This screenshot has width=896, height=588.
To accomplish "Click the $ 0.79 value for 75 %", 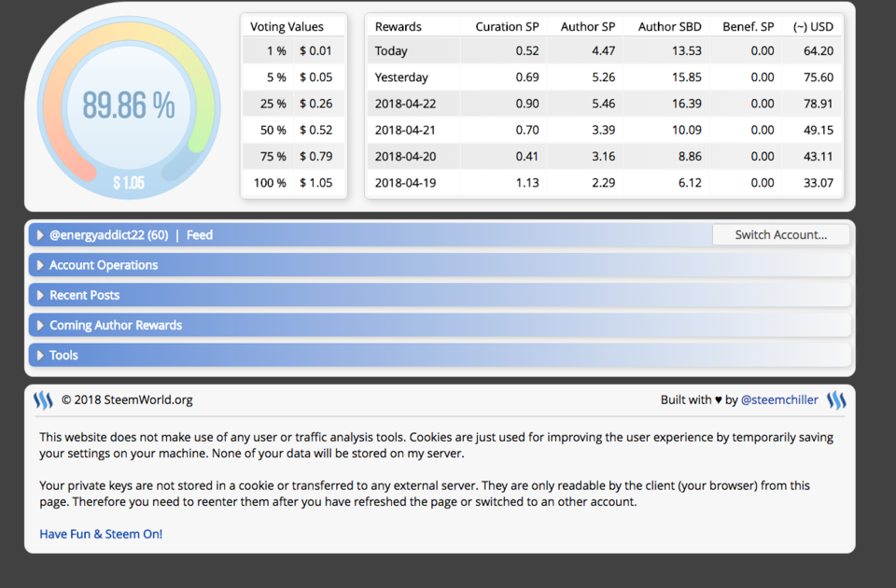I will click(x=316, y=156).
